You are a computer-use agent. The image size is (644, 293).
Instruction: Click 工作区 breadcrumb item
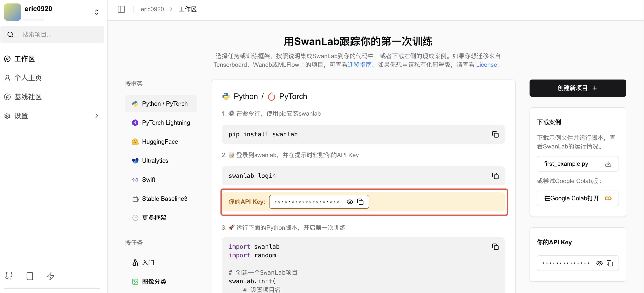[x=188, y=9]
